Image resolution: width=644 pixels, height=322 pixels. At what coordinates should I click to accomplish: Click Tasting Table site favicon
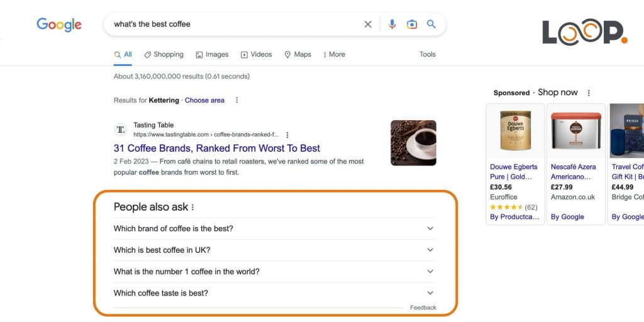(x=121, y=130)
